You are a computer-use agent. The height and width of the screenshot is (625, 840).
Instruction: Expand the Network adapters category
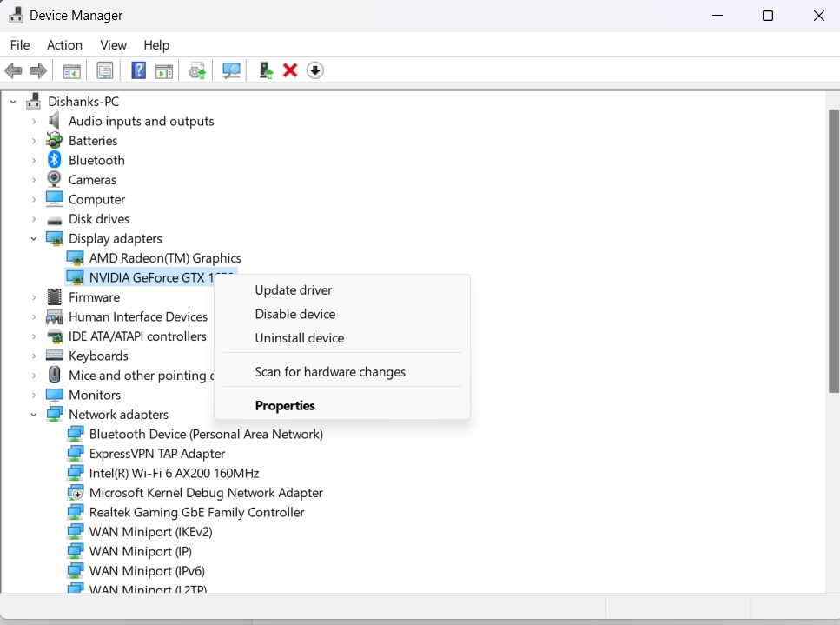[x=34, y=414]
